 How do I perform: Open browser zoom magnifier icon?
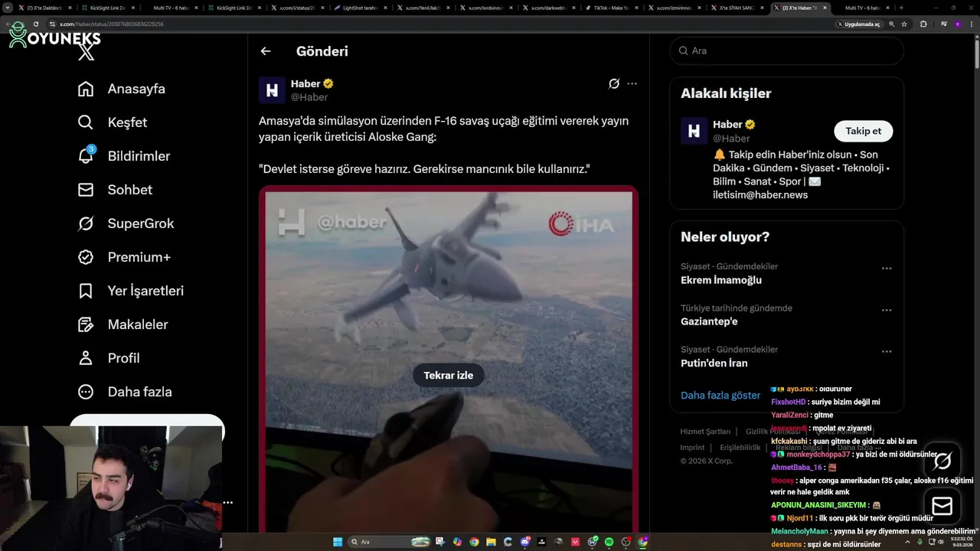(891, 24)
